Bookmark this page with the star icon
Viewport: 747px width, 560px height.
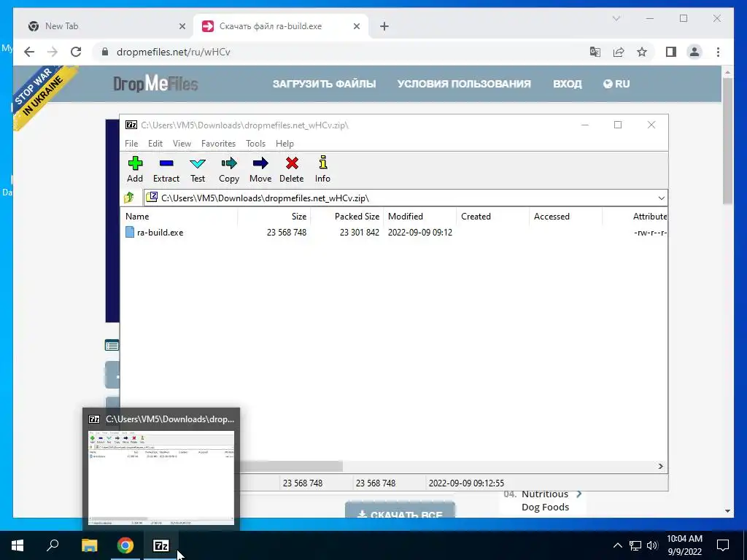coord(642,52)
